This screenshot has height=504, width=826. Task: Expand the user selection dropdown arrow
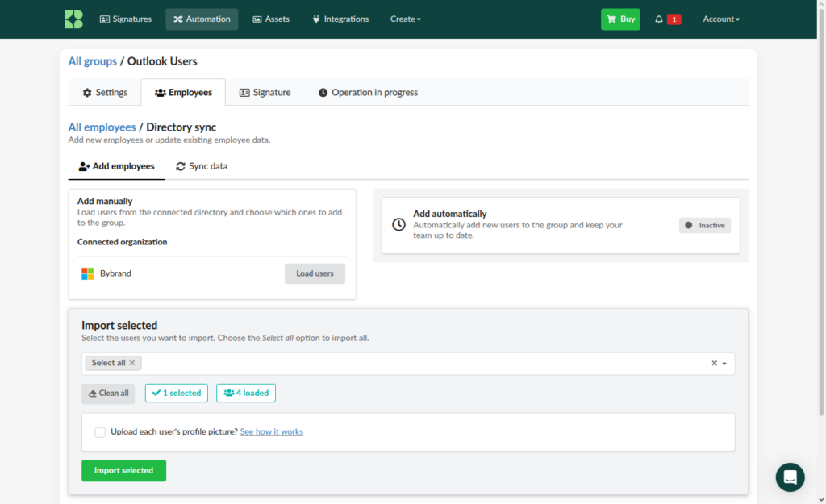[724, 364]
